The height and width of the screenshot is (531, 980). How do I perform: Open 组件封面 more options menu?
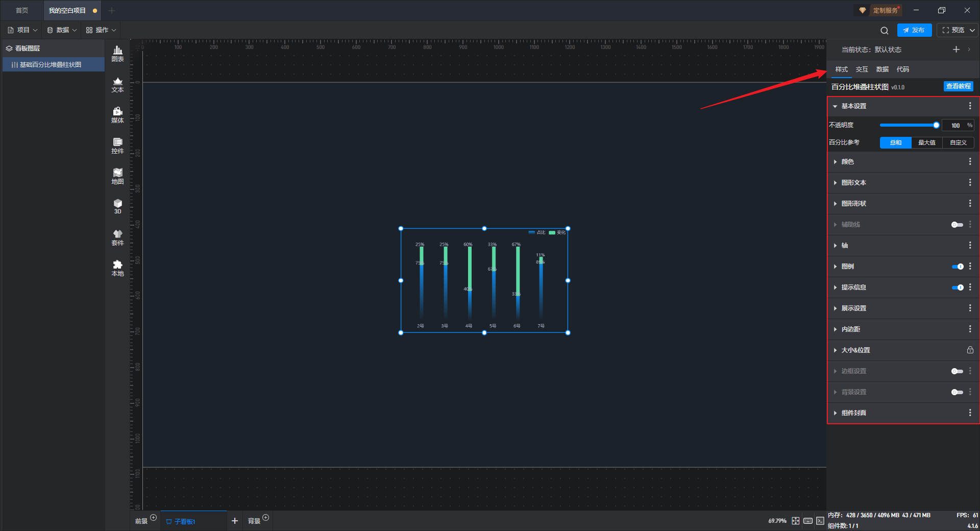pos(970,413)
